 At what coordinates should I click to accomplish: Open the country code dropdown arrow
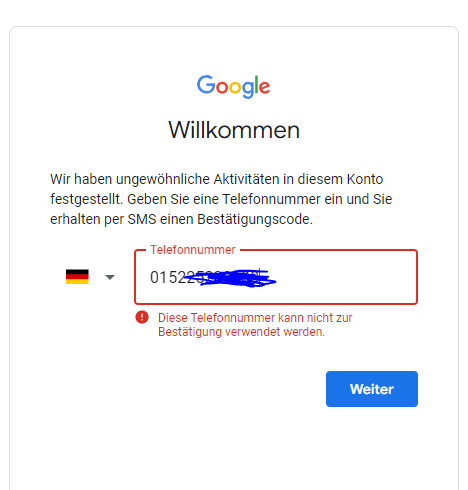tap(110, 277)
